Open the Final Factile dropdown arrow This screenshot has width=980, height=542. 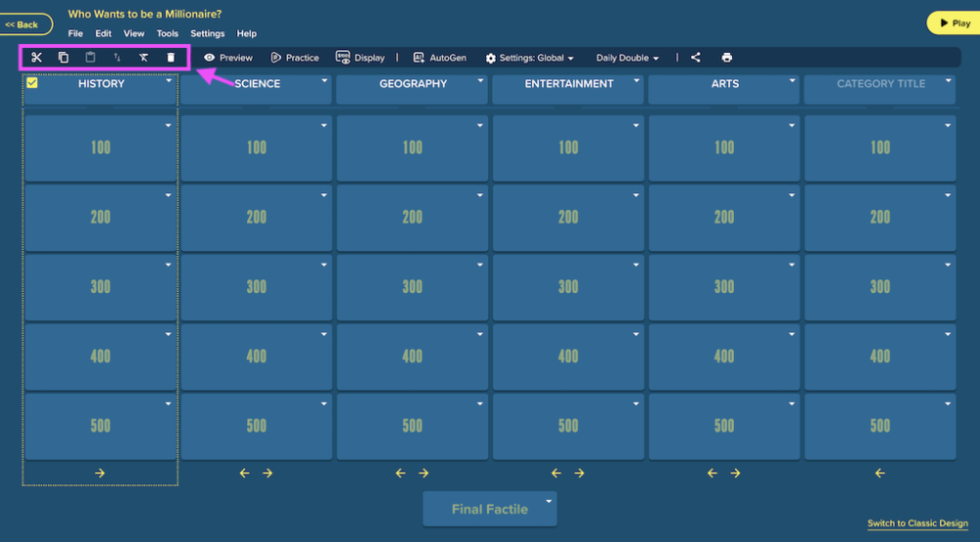[549, 502]
